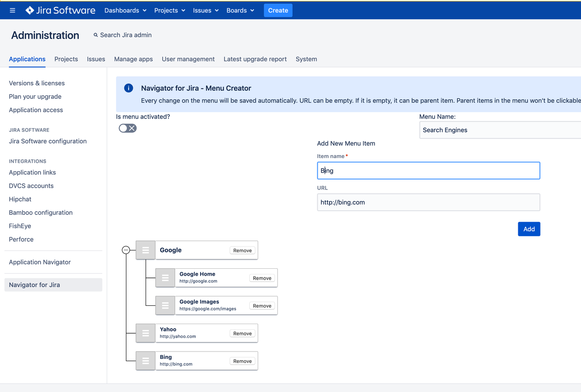This screenshot has height=392, width=581.
Task: Click the 'Yahoo' item title
Action: [168, 329]
